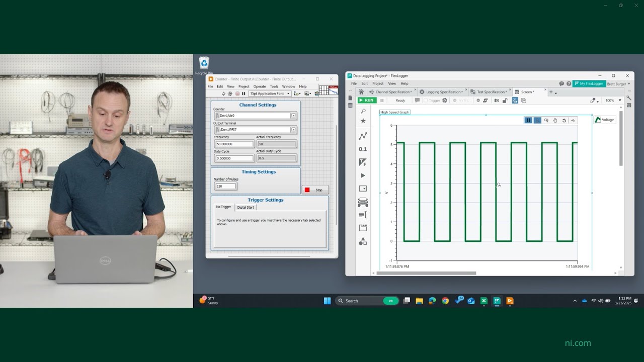Open the FlexLogger Project menu

coord(378,83)
